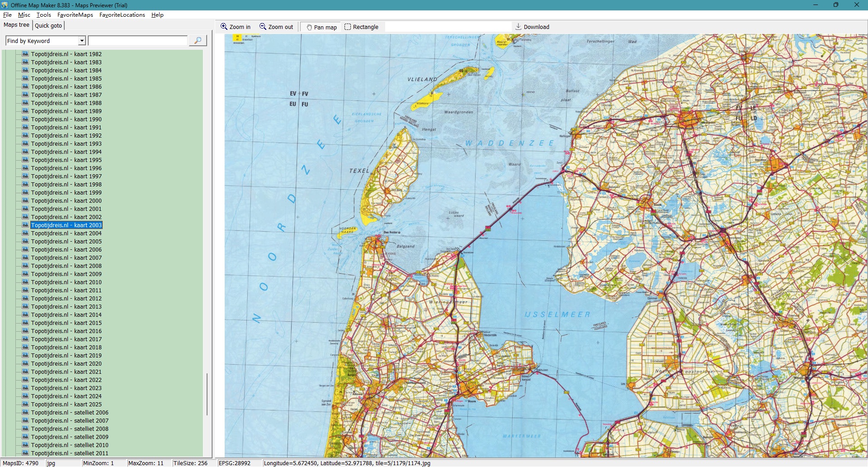
Task: Click the Zoom out magnifier icon
Action: pyautogui.click(x=263, y=27)
